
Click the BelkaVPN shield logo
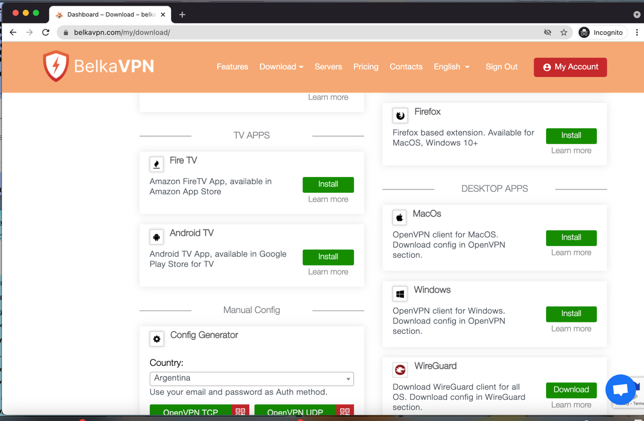click(x=56, y=66)
